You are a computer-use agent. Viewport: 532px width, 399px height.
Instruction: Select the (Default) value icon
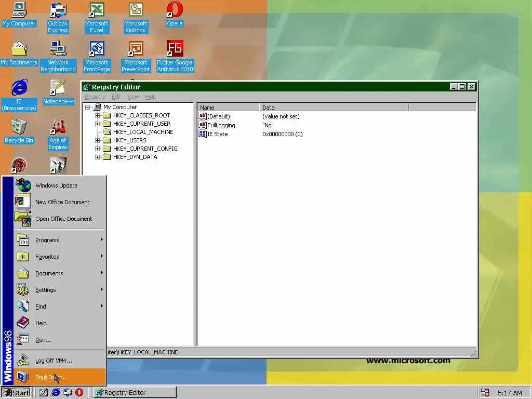pos(202,116)
